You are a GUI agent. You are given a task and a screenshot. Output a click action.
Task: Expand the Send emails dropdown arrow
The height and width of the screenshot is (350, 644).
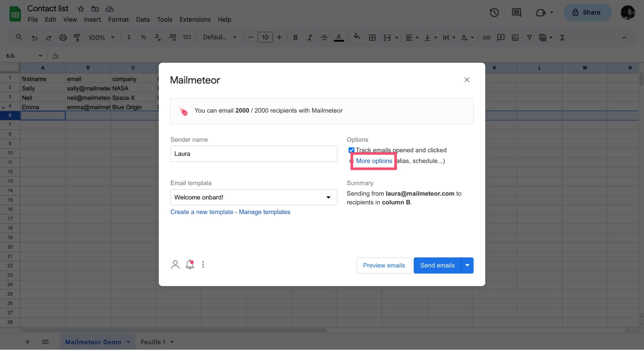[467, 265]
